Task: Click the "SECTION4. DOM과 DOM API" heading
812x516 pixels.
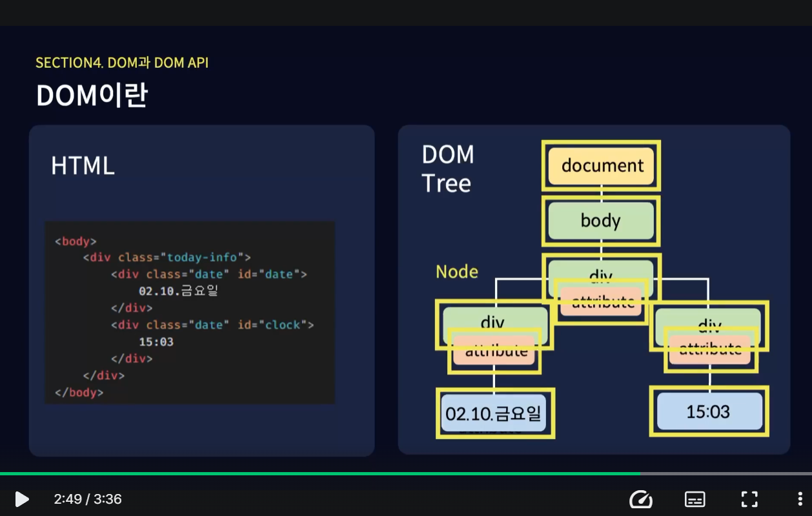Action: [x=122, y=63]
